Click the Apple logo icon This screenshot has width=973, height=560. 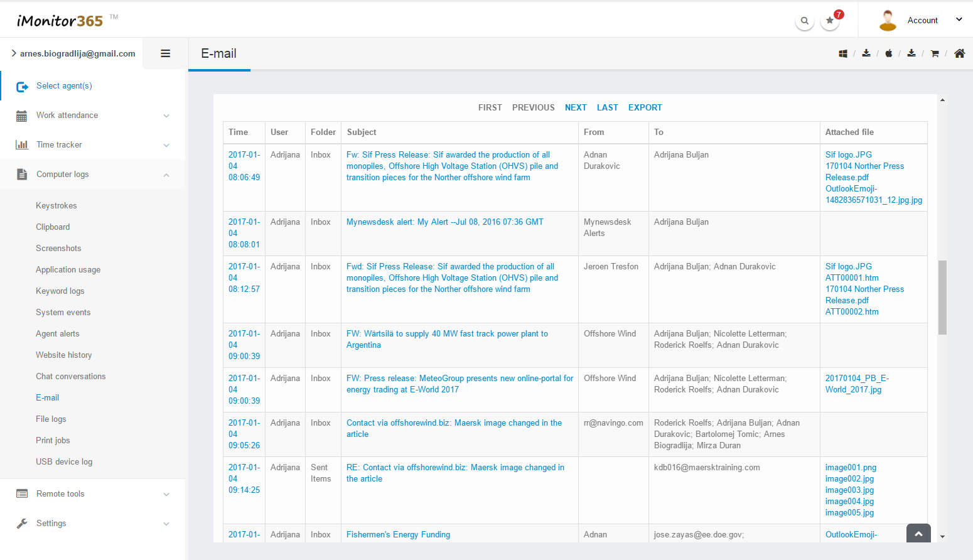pyautogui.click(x=889, y=54)
